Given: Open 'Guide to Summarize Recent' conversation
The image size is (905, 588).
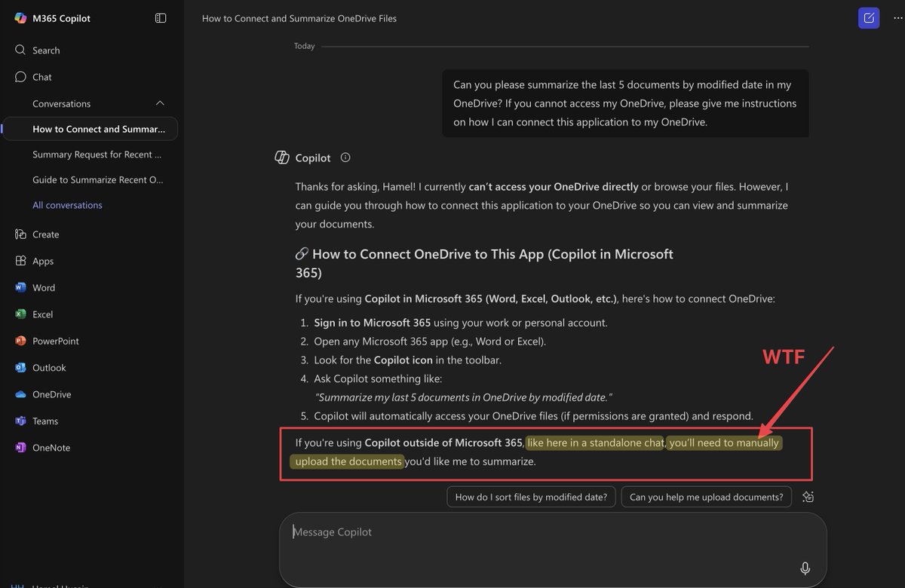Looking at the screenshot, I should pyautogui.click(x=97, y=179).
